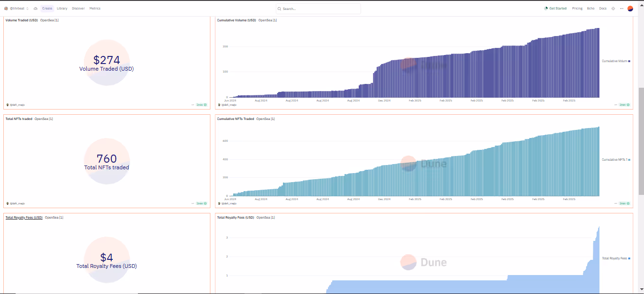This screenshot has height=294, width=644.
Task: Open the user profile avatar menu
Action: (630, 9)
